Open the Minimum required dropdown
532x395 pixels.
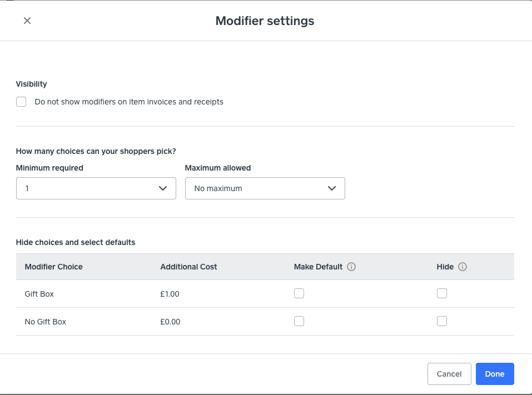click(x=96, y=188)
